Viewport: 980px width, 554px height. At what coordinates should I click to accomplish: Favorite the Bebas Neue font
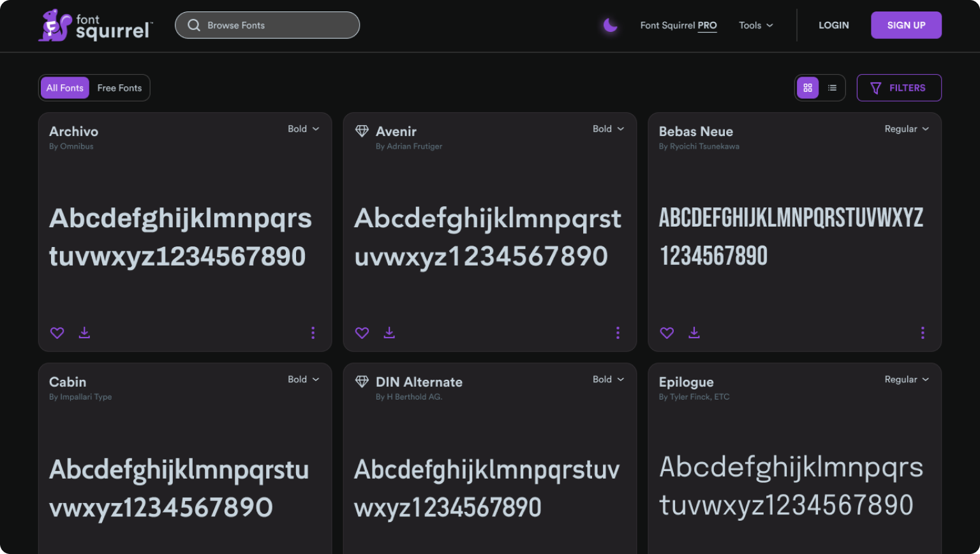(x=667, y=333)
